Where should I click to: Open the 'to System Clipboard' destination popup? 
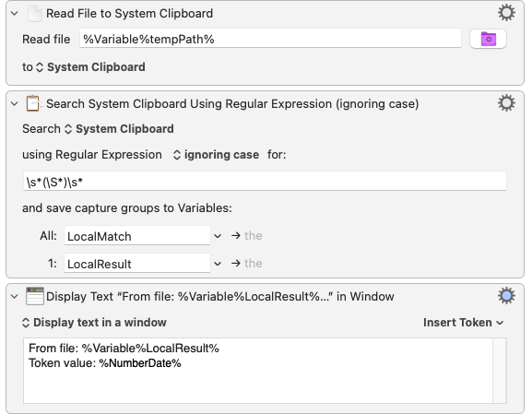click(91, 67)
